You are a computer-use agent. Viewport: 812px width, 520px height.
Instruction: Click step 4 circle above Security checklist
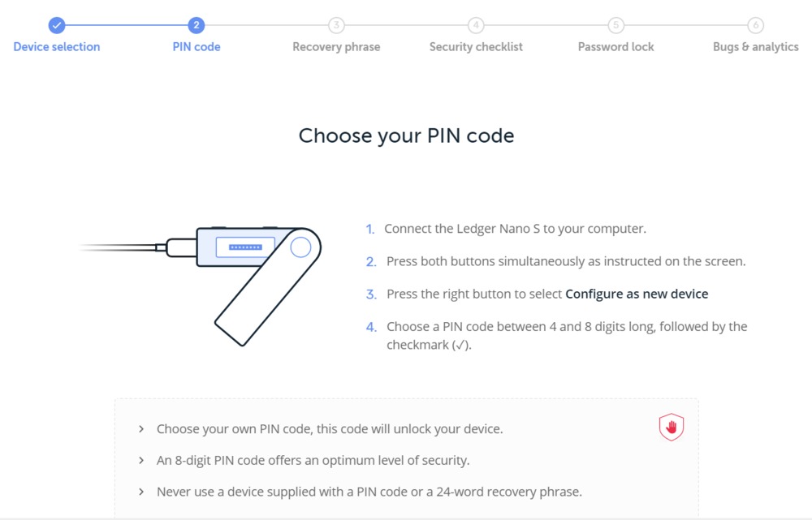pyautogui.click(x=476, y=25)
